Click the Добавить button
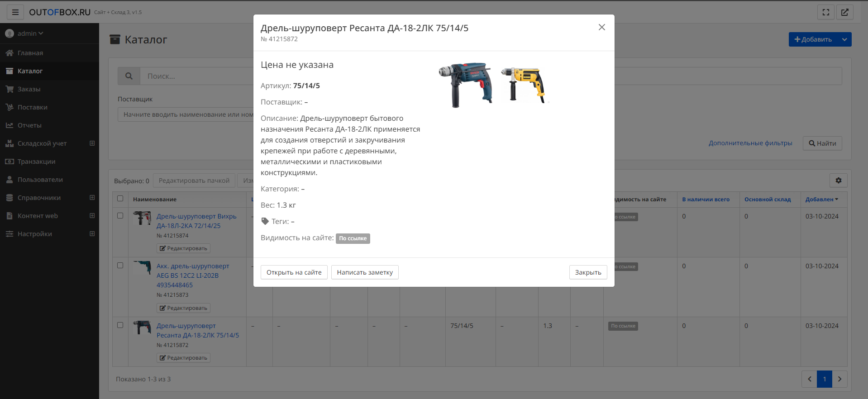This screenshot has height=399, width=868. [813, 39]
